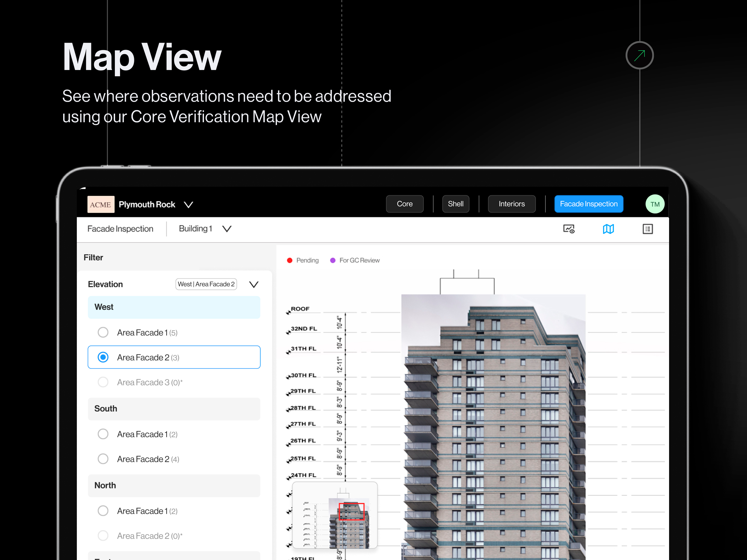Click the ACME company logo

(101, 204)
